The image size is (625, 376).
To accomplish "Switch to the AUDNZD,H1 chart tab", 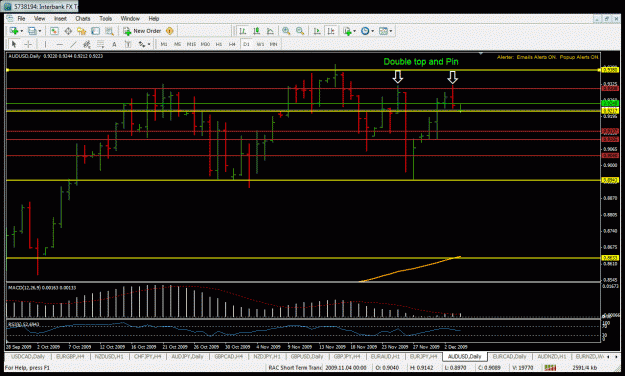I will 552,356.
